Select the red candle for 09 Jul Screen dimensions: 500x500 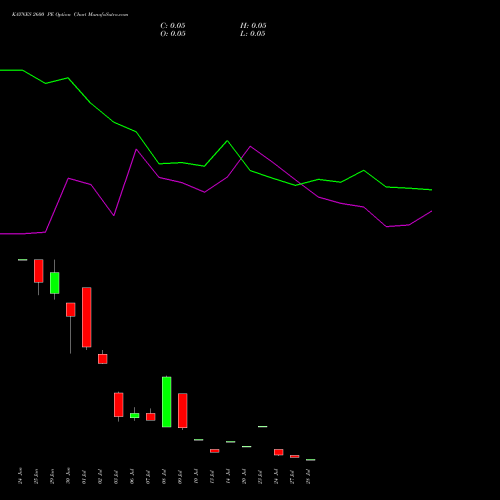[x=183, y=411]
